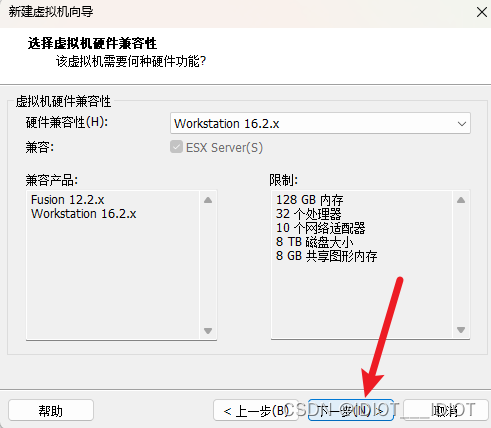This screenshot has width=491, height=428.
Task: Click down arrow of compatible products scrollbar
Action: click(208, 331)
